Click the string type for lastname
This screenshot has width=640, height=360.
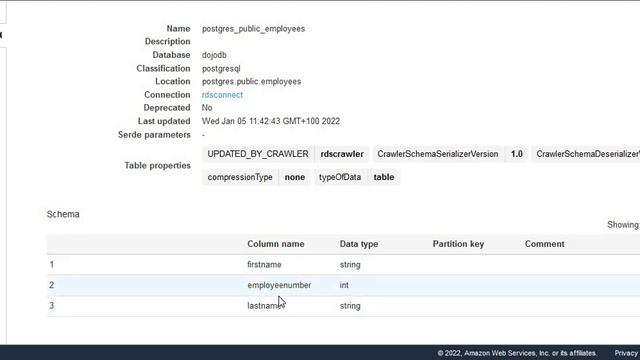(350, 306)
